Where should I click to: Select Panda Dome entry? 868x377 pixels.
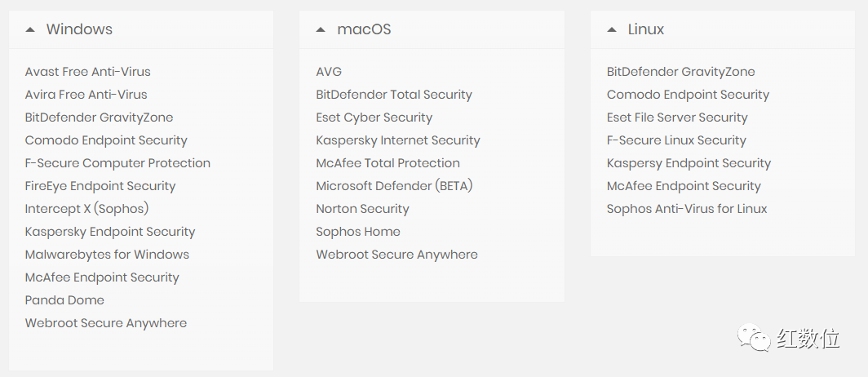click(x=64, y=300)
